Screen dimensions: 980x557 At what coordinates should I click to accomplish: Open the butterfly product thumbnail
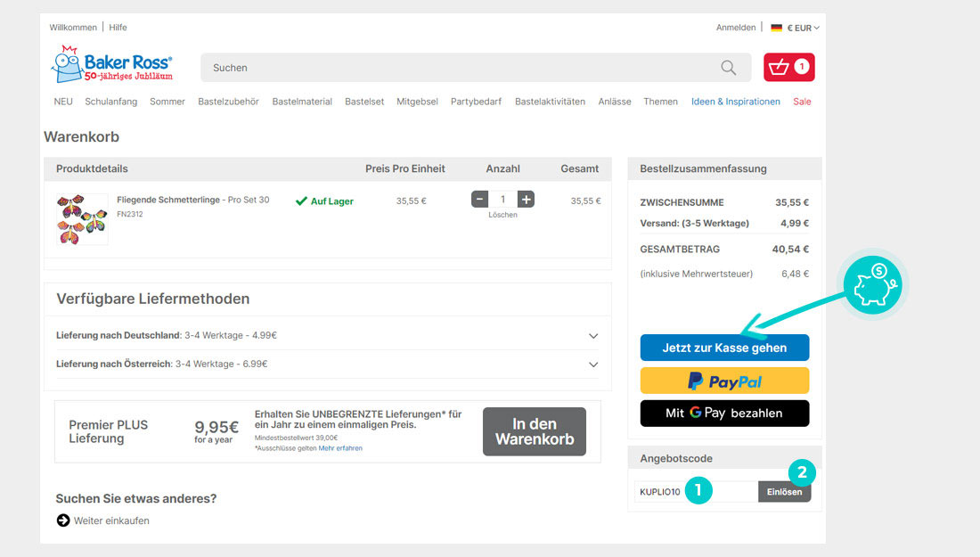[x=82, y=219]
